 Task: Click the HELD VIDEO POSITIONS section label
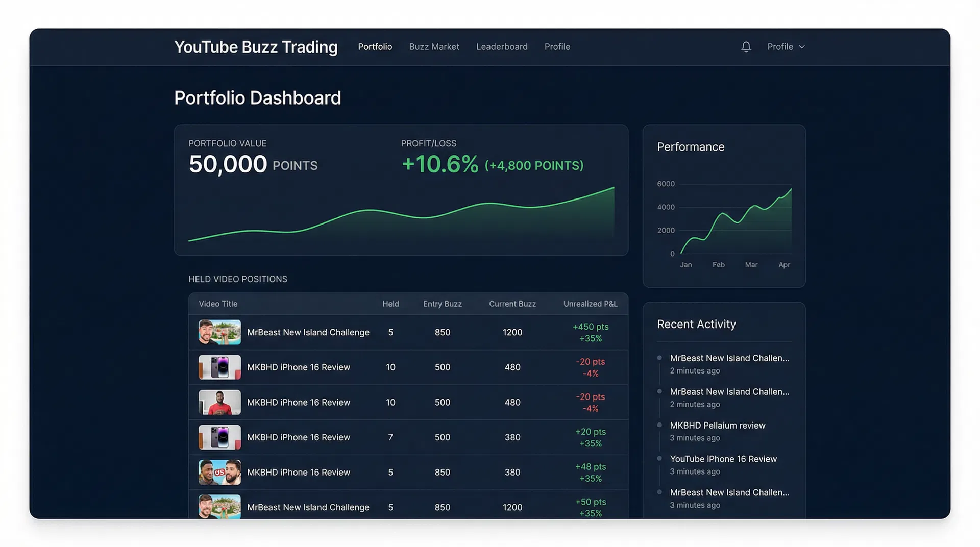[x=238, y=279]
